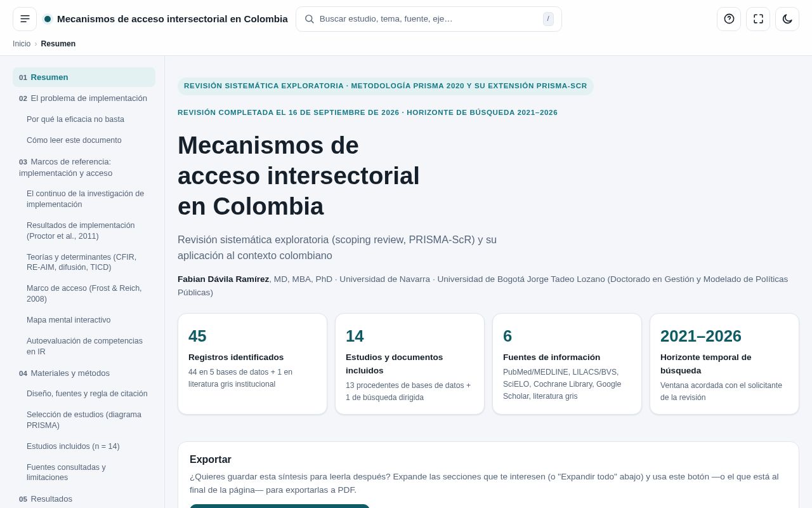The width and height of the screenshot is (812, 508).
Task: Click the 2021–2026 Horizonte temporal card
Action: point(724,364)
